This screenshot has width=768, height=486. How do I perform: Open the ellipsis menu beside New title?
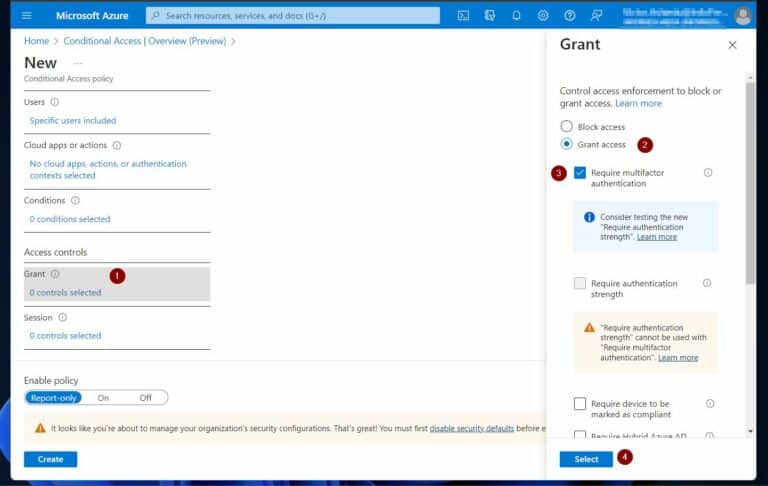pos(78,63)
